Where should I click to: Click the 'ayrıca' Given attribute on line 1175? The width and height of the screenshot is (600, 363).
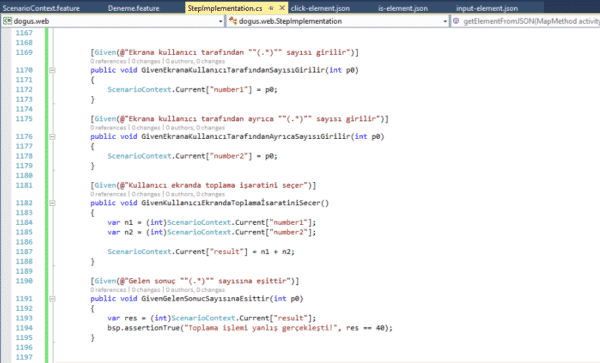coord(240,119)
